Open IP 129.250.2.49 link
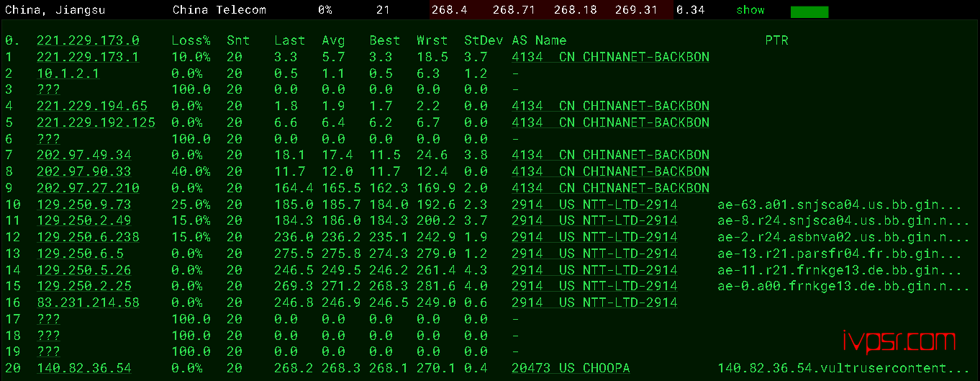The width and height of the screenshot is (980, 381). (x=84, y=220)
